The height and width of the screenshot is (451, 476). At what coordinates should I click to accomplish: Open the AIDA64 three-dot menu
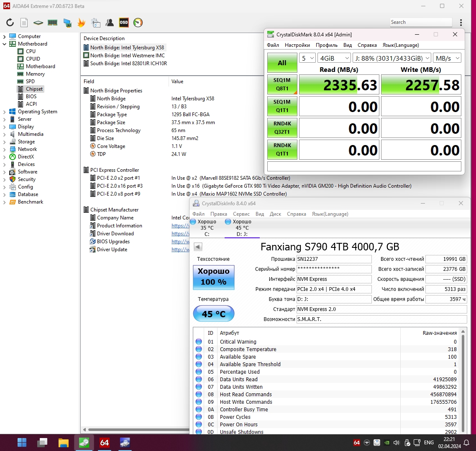461,23
